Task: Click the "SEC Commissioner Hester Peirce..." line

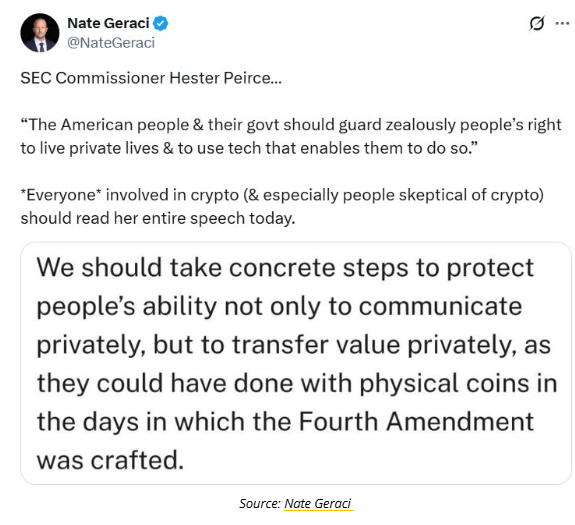Action: [x=151, y=78]
